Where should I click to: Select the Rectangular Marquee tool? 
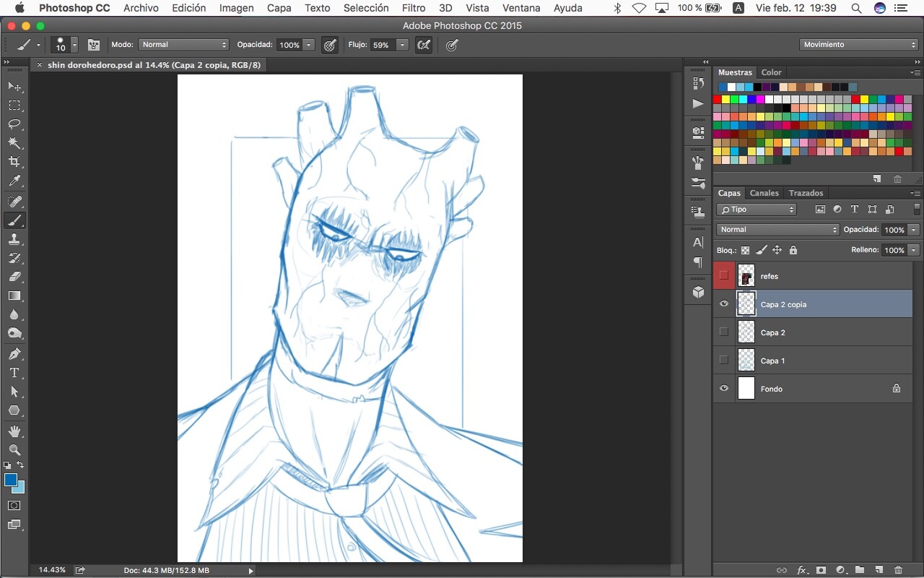pyautogui.click(x=14, y=105)
